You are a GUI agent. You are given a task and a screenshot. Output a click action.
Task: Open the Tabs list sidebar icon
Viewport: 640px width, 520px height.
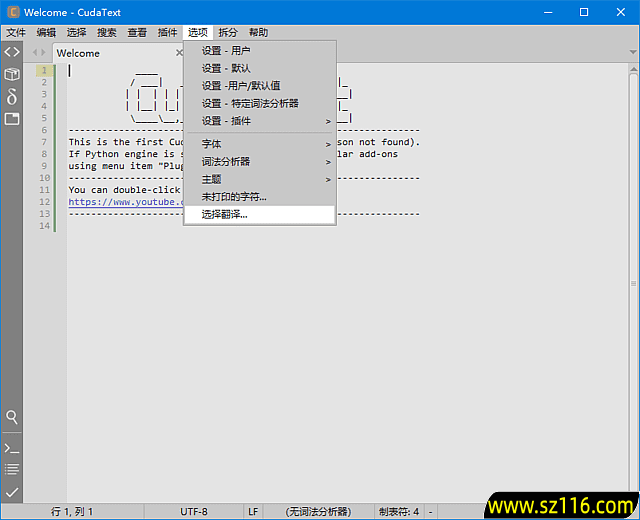(12, 118)
